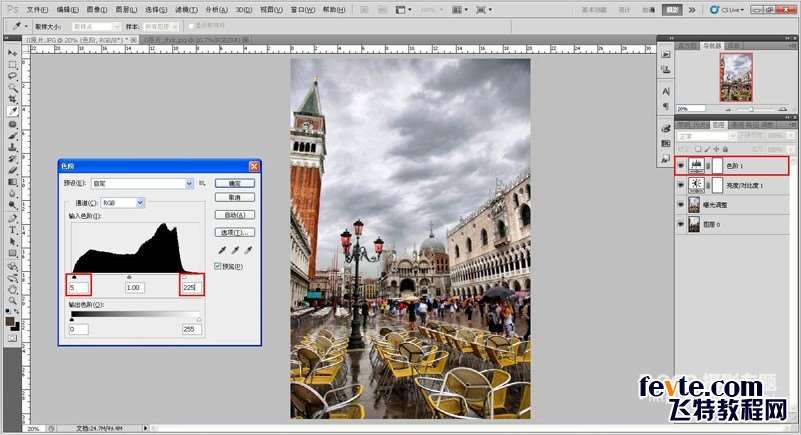
Task: Click 取消 button in Levels dialog
Action: click(234, 197)
